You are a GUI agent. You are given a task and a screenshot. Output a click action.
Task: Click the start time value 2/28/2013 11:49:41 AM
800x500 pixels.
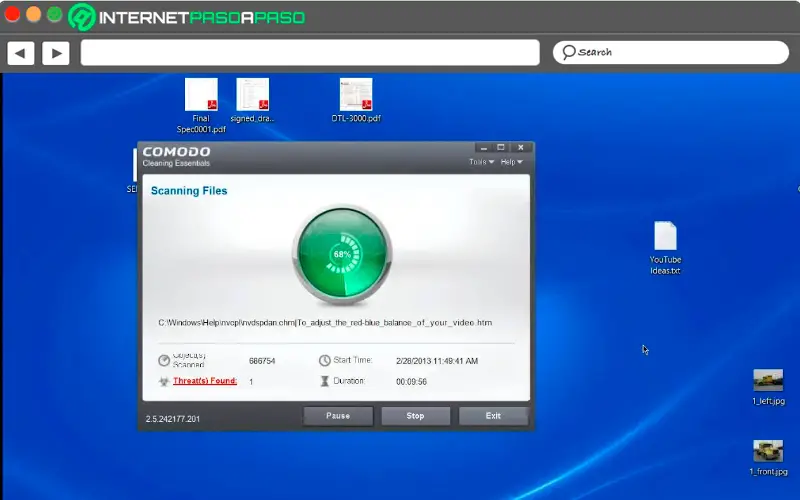437,361
